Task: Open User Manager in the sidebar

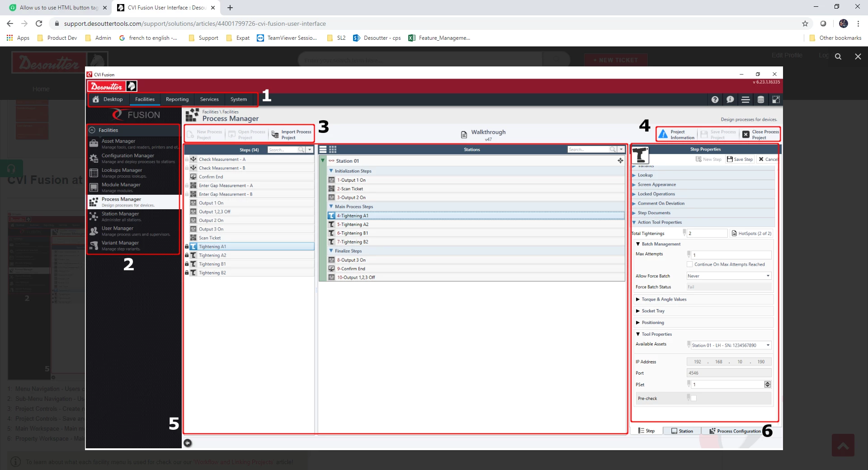Action: [134, 231]
